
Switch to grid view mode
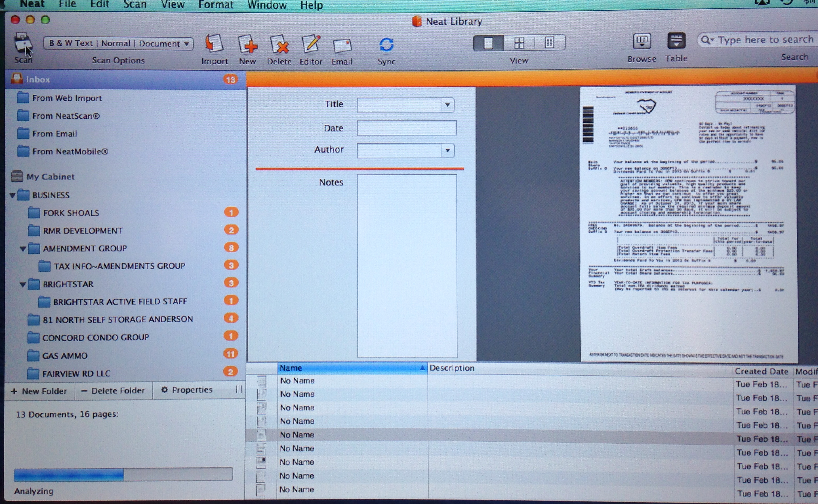519,43
